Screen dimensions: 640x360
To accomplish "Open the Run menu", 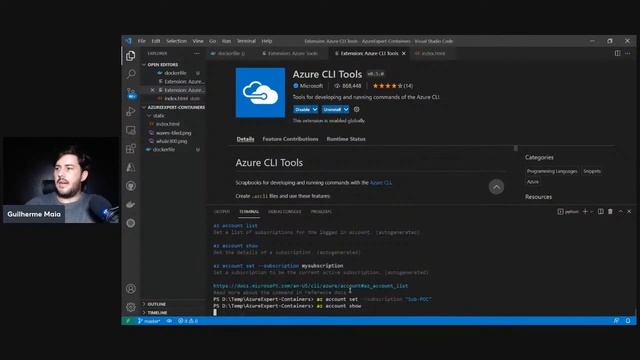I will [227, 41].
